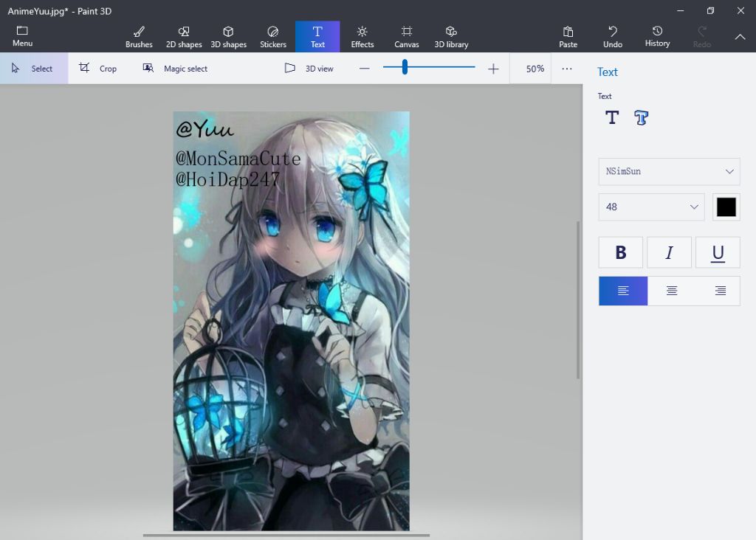Image resolution: width=756 pixels, height=540 pixels.
Task: Restore down the Paint 3D window
Action: click(x=710, y=10)
